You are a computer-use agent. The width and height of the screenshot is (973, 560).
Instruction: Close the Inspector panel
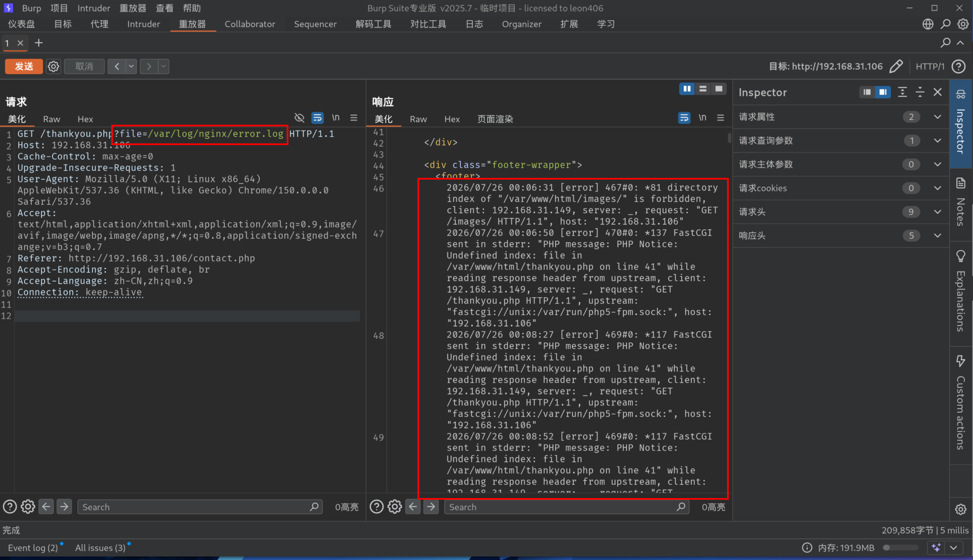938,92
